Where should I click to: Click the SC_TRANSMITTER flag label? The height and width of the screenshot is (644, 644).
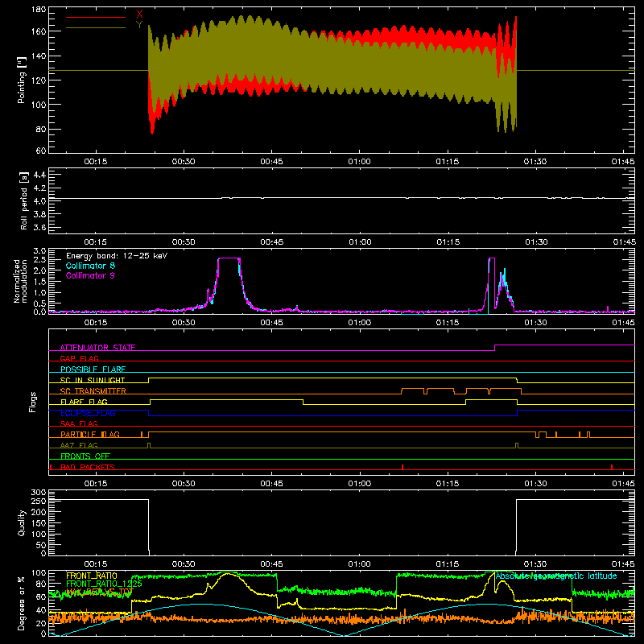click(93, 391)
